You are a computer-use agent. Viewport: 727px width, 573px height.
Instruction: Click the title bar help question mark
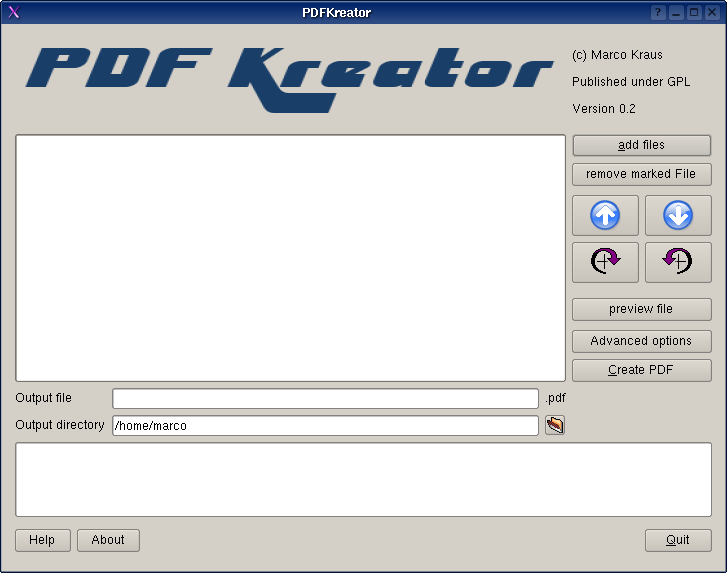[658, 13]
